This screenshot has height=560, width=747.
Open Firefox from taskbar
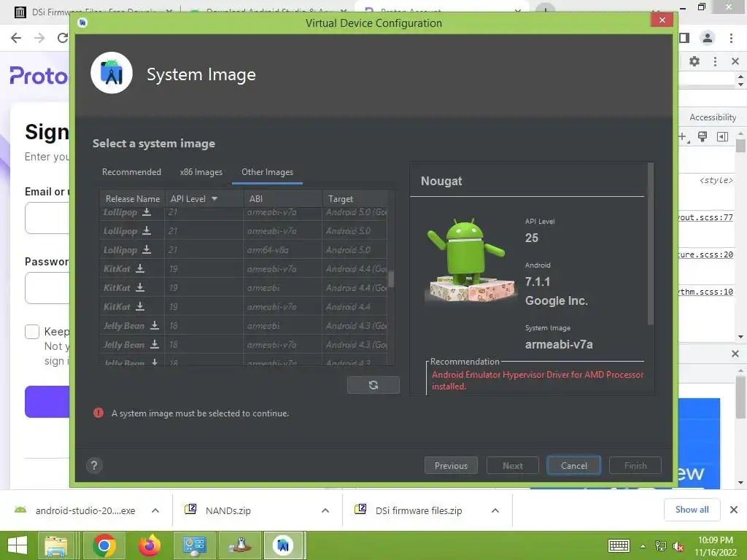tap(150, 545)
